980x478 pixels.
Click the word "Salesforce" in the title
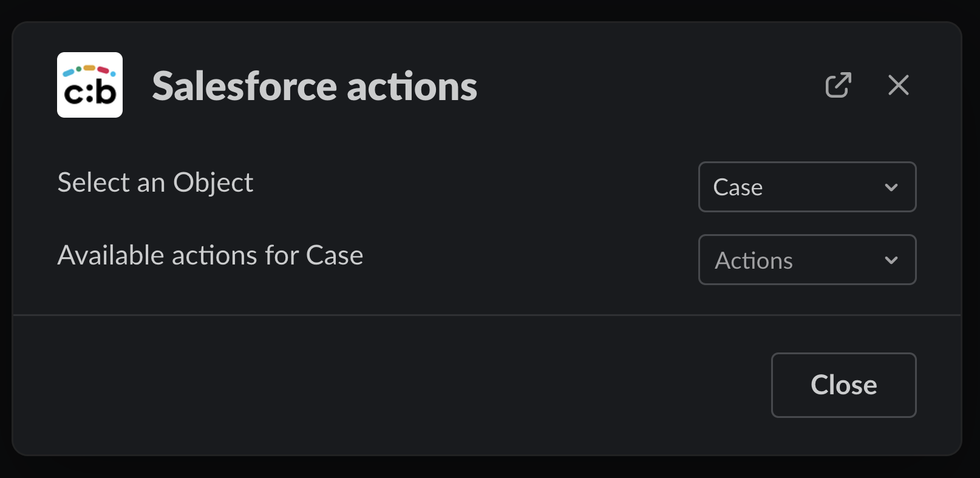[x=244, y=86]
